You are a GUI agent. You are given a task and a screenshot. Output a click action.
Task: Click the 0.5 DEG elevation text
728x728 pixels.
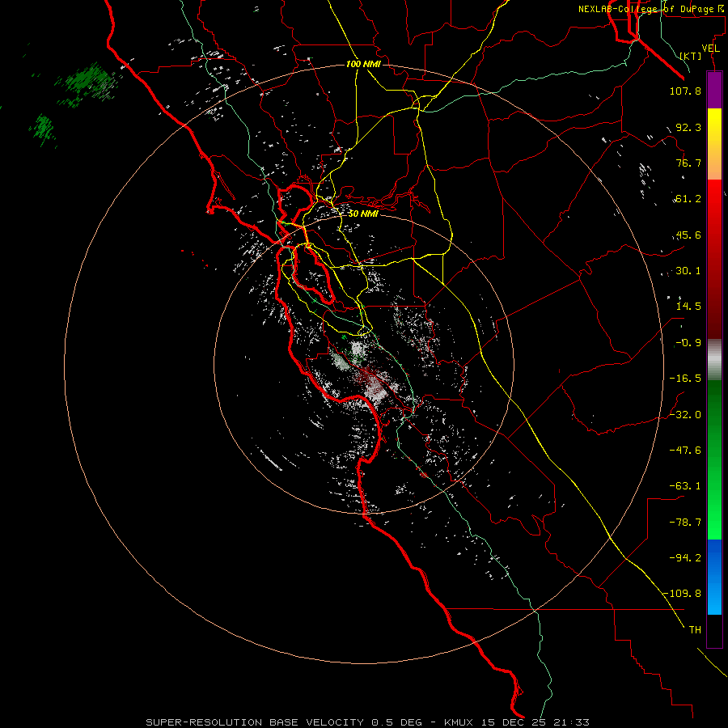[x=396, y=722]
